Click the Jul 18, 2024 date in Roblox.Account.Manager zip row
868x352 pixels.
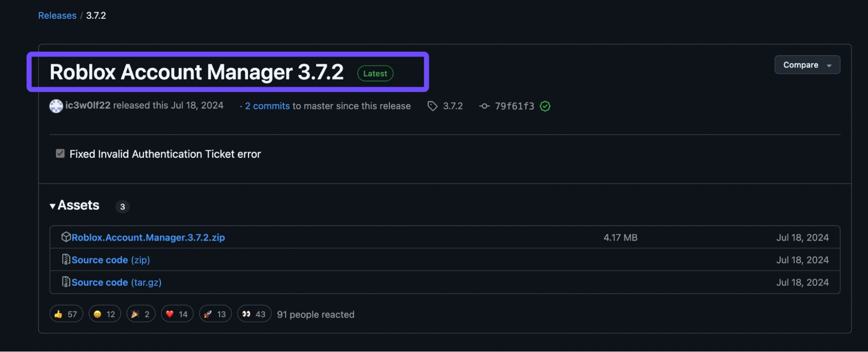tap(802, 238)
